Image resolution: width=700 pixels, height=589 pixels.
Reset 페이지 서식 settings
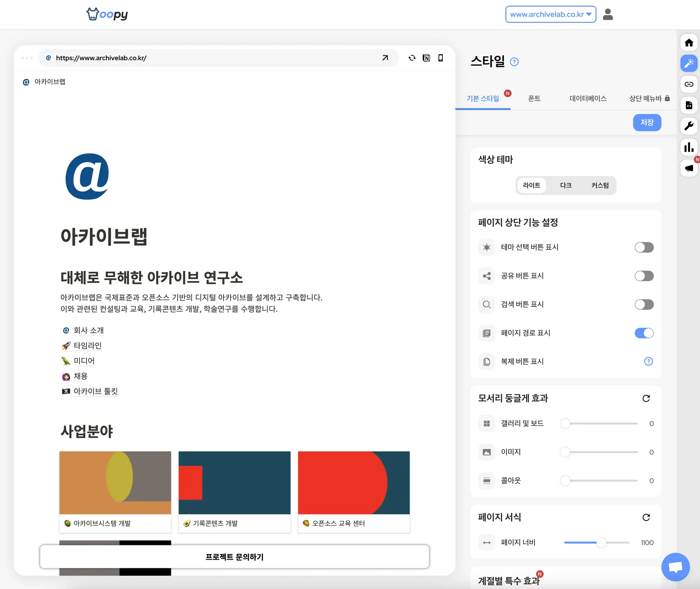(x=646, y=518)
